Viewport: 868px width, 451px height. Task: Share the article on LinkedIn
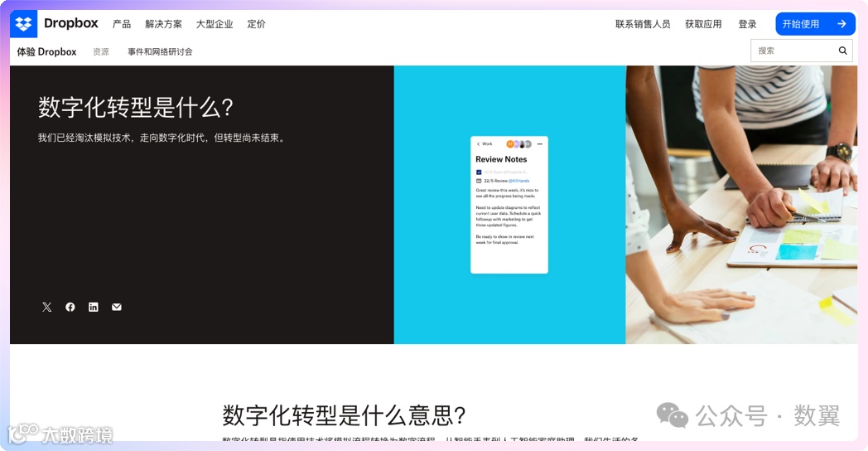[94, 307]
